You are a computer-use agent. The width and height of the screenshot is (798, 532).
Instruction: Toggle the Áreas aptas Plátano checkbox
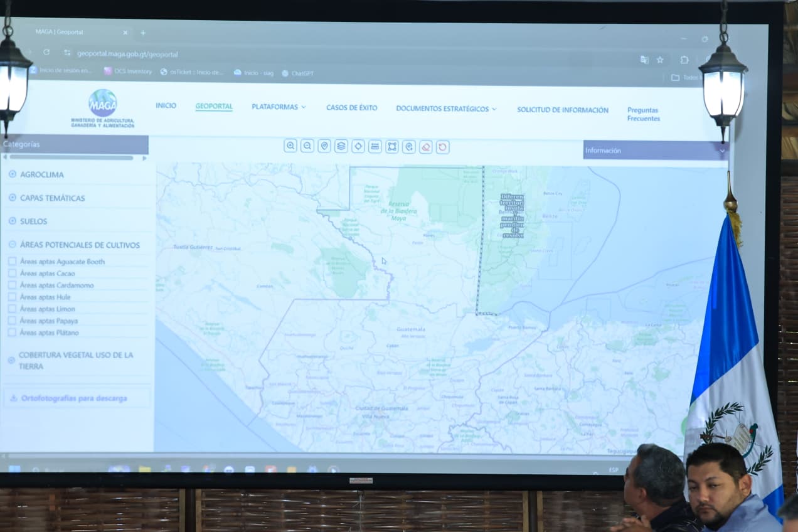(x=13, y=332)
